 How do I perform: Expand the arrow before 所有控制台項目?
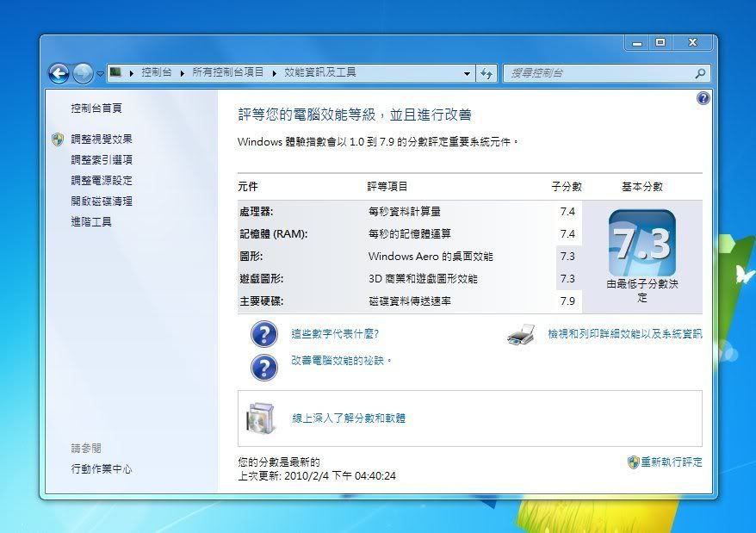[183, 73]
